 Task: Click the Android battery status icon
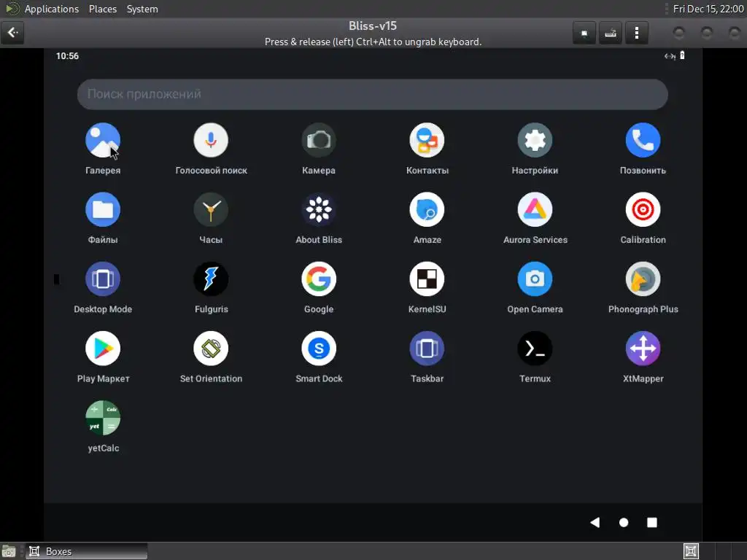pyautogui.click(x=682, y=55)
